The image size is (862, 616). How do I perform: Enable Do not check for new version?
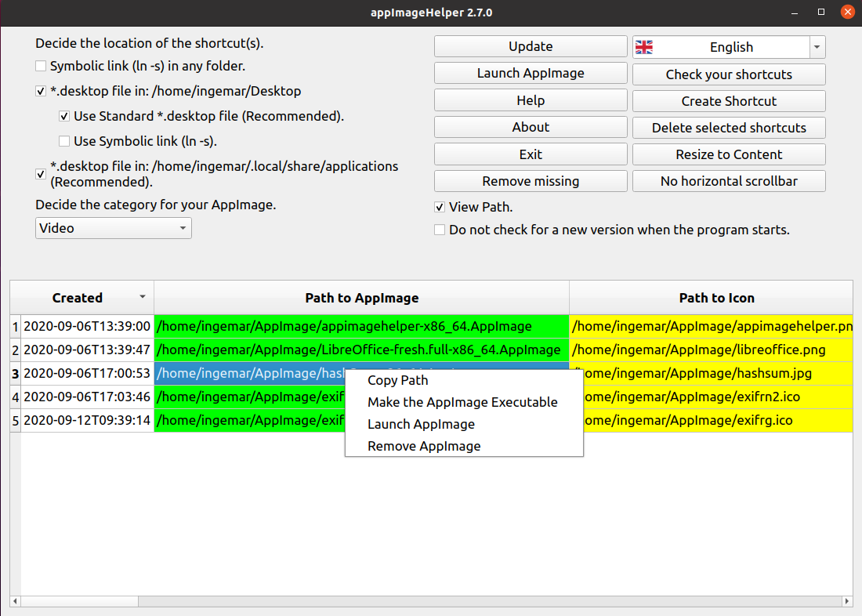pyautogui.click(x=440, y=230)
